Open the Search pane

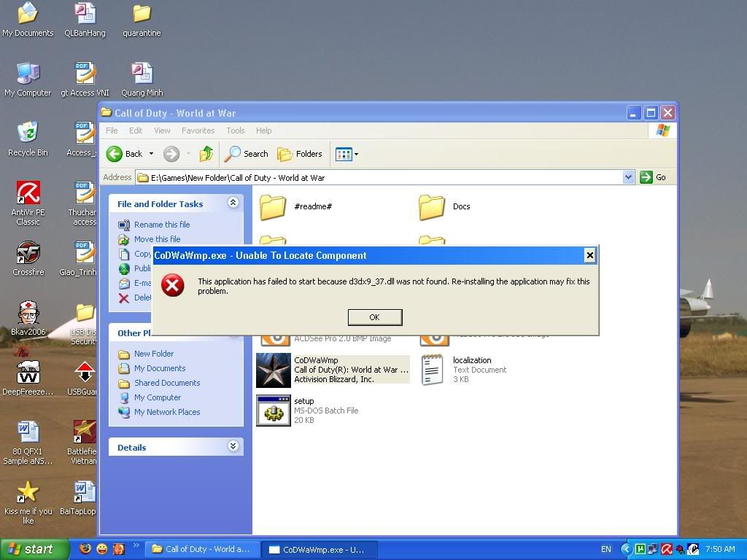(247, 154)
